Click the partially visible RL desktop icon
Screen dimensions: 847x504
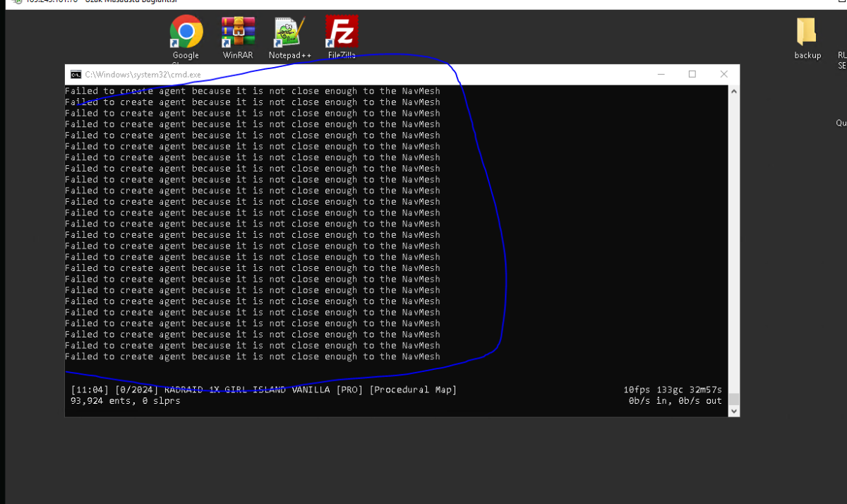pyautogui.click(x=841, y=55)
